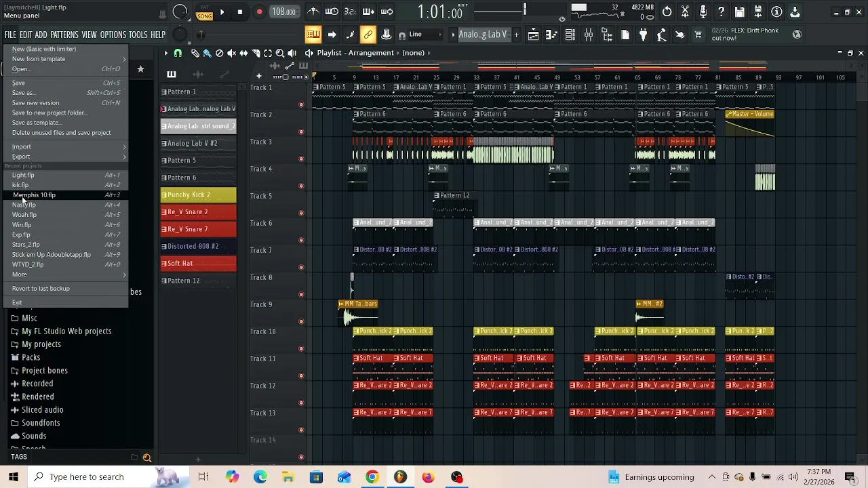Click the star favorites icon in browser
868x488 pixels.
[140, 69]
